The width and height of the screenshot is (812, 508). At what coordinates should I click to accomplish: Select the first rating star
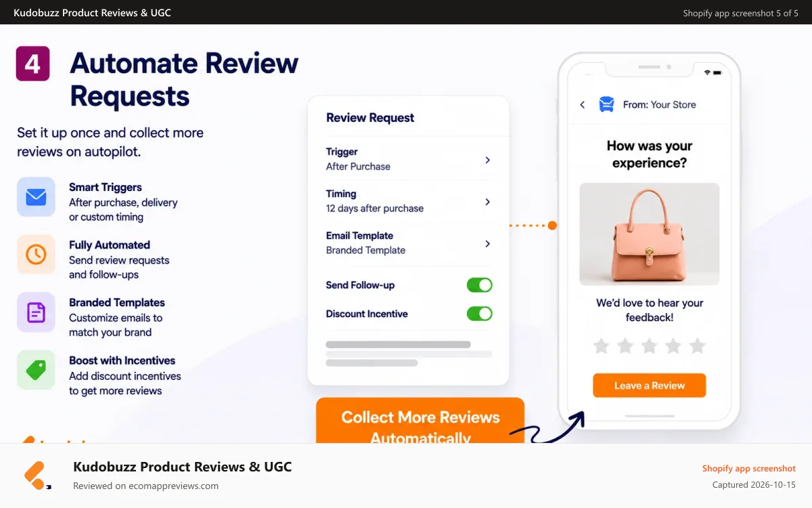pos(601,347)
